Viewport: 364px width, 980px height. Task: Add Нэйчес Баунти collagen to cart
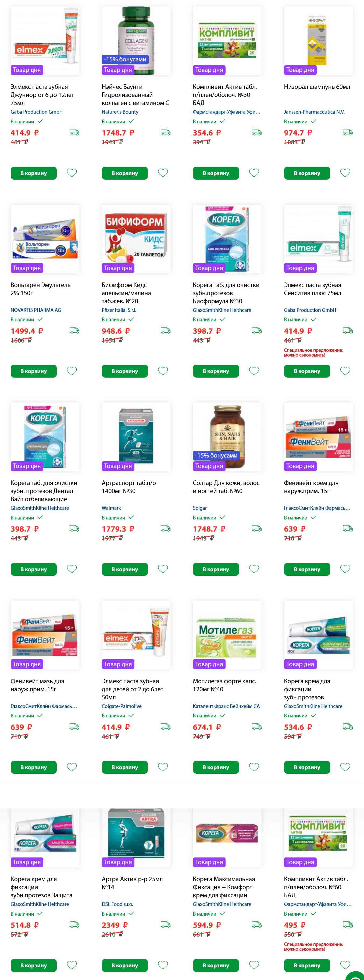[125, 173]
